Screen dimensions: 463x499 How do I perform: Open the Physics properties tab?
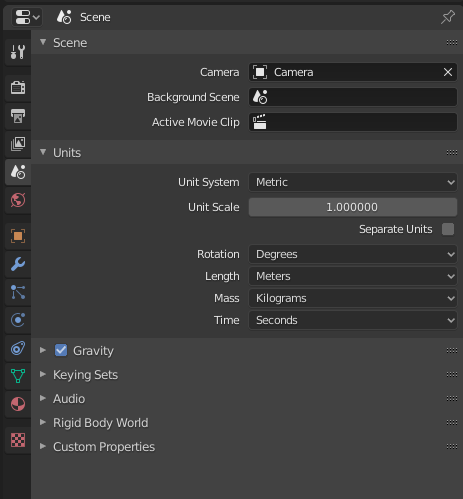click(x=18, y=320)
